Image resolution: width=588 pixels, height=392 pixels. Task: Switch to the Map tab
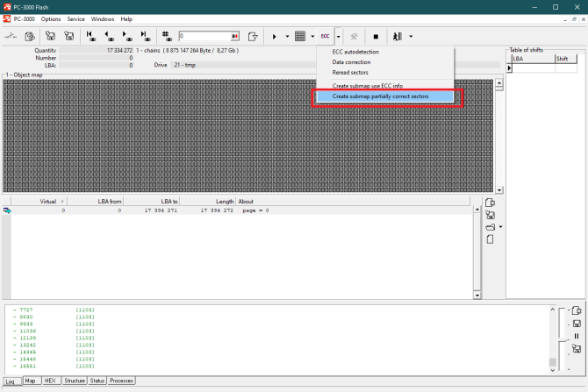pos(31,381)
